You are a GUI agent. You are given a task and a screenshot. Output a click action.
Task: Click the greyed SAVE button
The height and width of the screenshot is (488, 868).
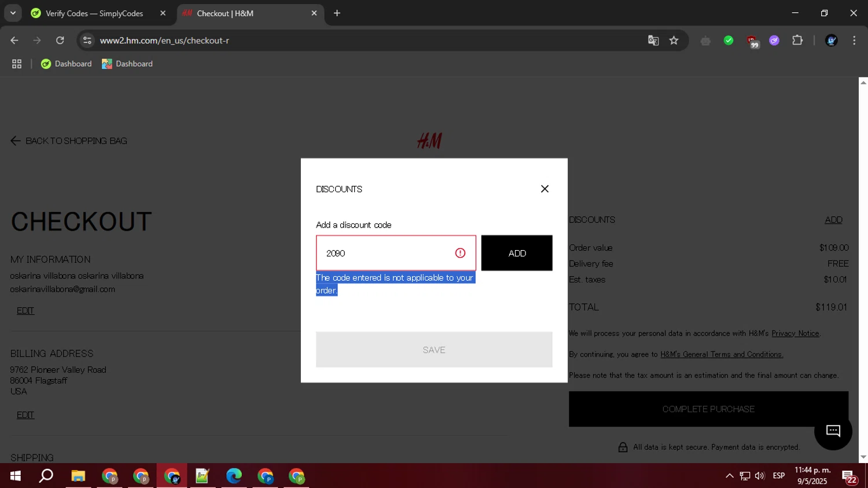pyautogui.click(x=434, y=350)
